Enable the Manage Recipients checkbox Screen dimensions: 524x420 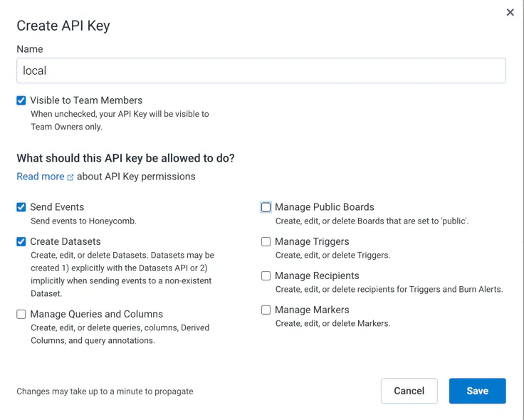pos(266,275)
